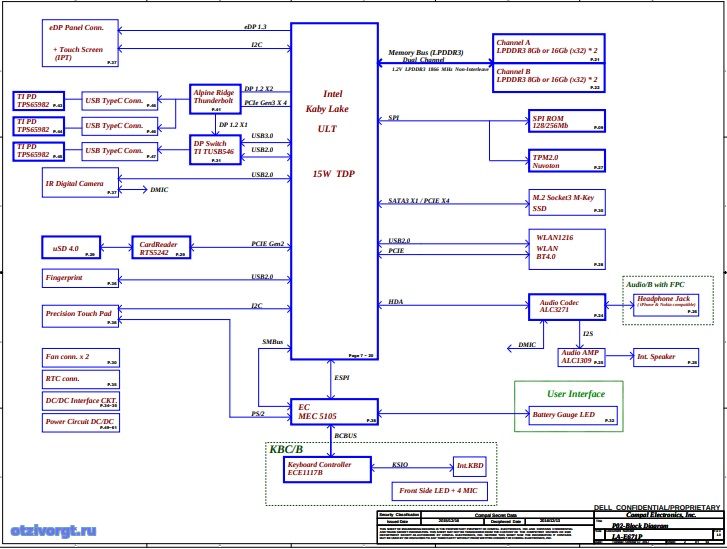Select the Headphone Jack block
The height and width of the screenshot is (549, 727).
click(x=666, y=305)
